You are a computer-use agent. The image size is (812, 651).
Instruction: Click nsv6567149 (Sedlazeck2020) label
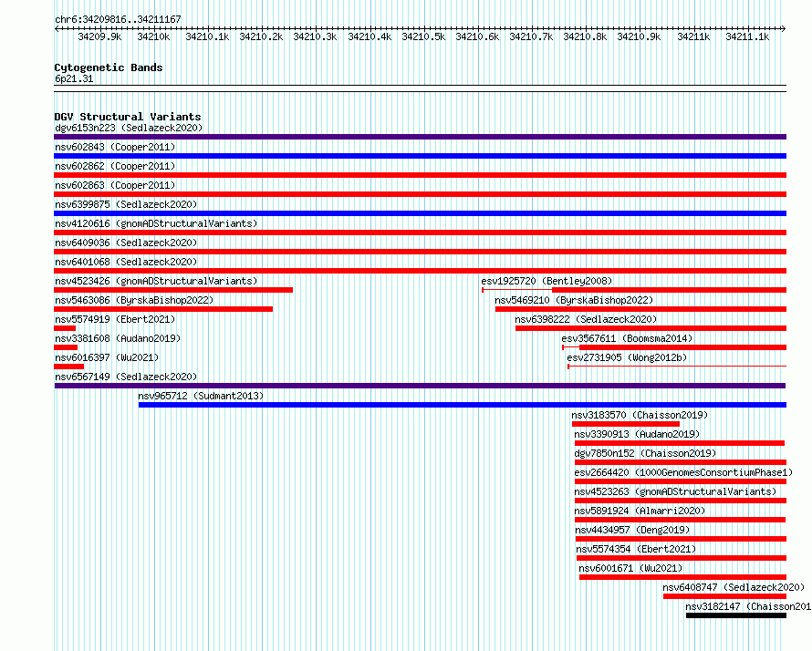126,377
